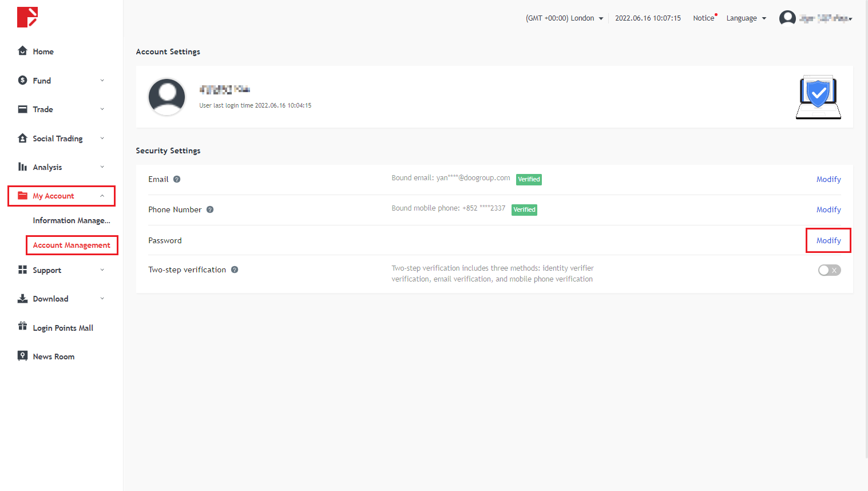Click the user avatar in top bar

[787, 18]
